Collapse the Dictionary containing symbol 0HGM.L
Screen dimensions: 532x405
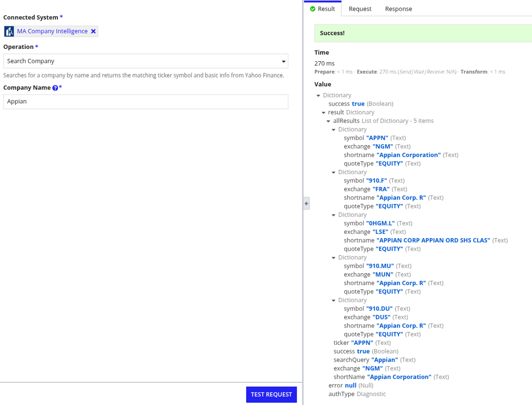[333, 215]
